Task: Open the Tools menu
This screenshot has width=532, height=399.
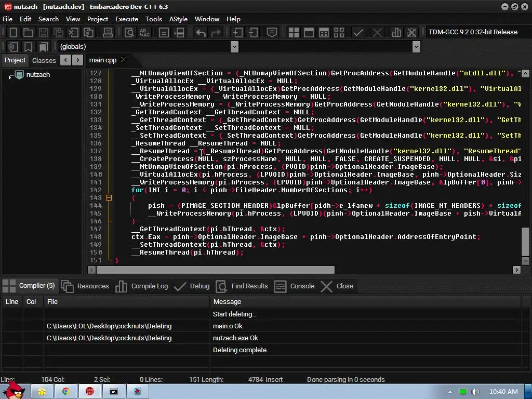Action: (x=154, y=19)
